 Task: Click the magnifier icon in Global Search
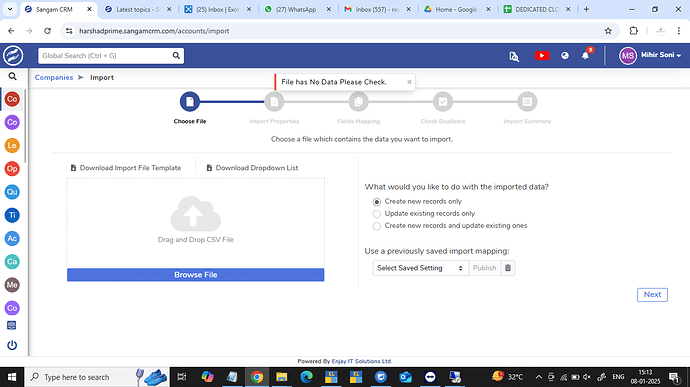pyautogui.click(x=176, y=55)
